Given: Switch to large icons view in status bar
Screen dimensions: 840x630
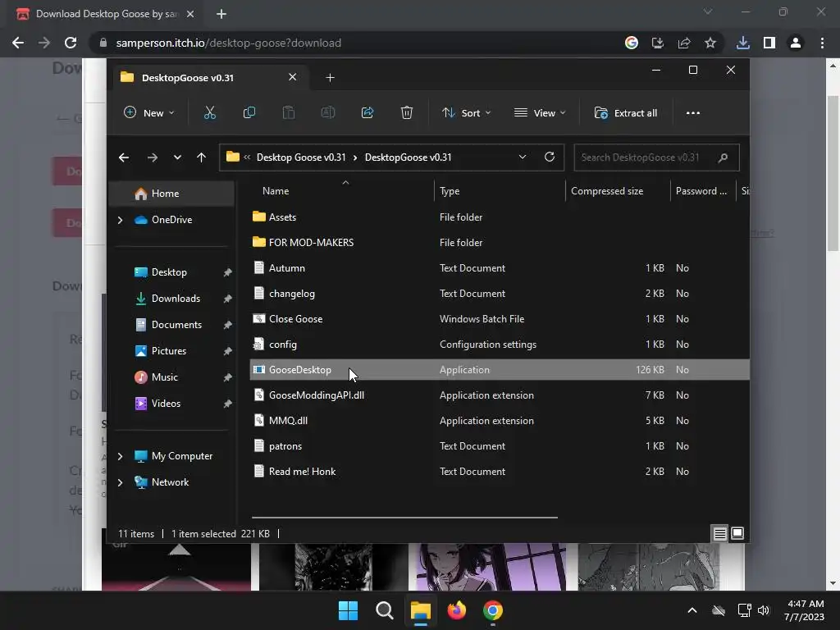Looking at the screenshot, I should (737, 533).
